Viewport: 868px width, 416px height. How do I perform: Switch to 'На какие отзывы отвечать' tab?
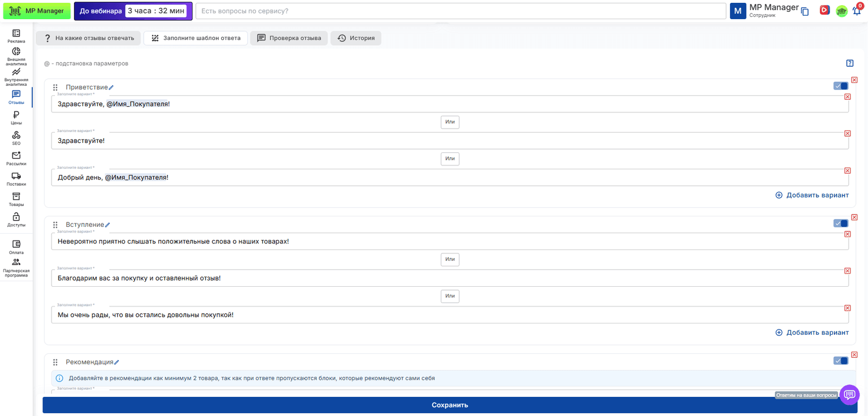88,38
